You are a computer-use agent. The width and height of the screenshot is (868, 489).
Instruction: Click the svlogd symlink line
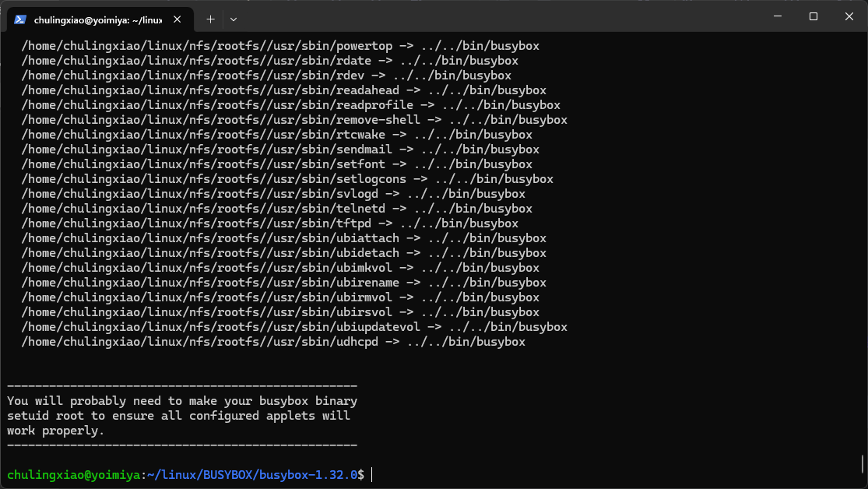tap(273, 194)
